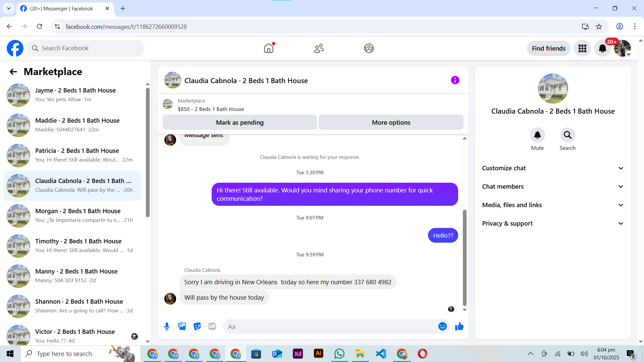Screen dimensions: 644x362
Task: Go to the Home feed icon
Action: (269, 48)
